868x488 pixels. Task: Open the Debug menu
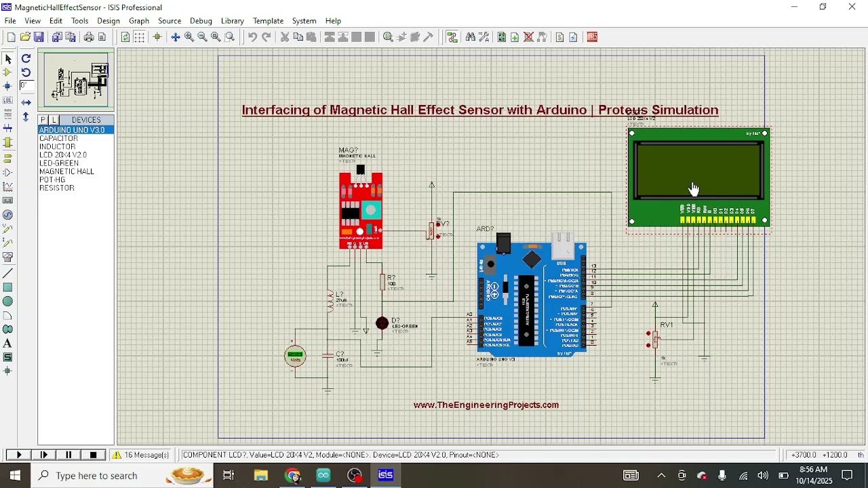[201, 21]
